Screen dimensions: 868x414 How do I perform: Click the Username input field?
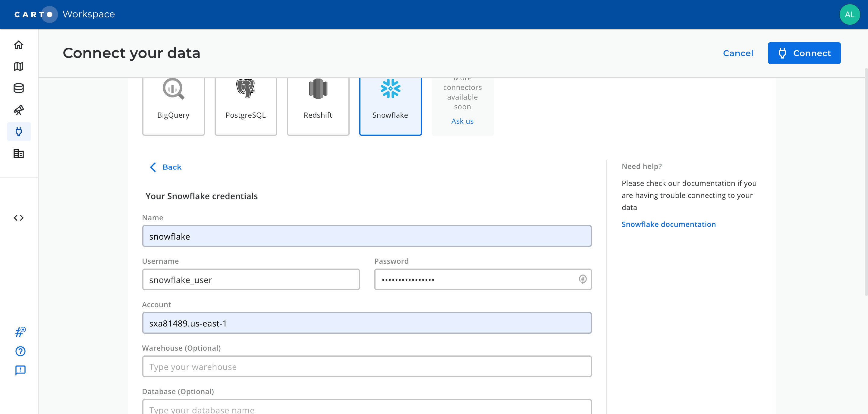[251, 280]
